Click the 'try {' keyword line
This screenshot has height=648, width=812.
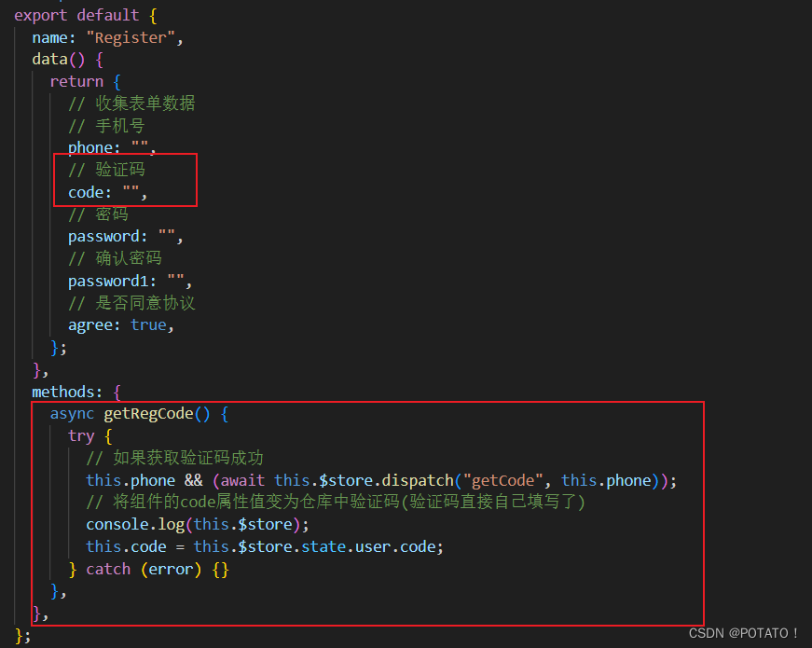[90, 435]
